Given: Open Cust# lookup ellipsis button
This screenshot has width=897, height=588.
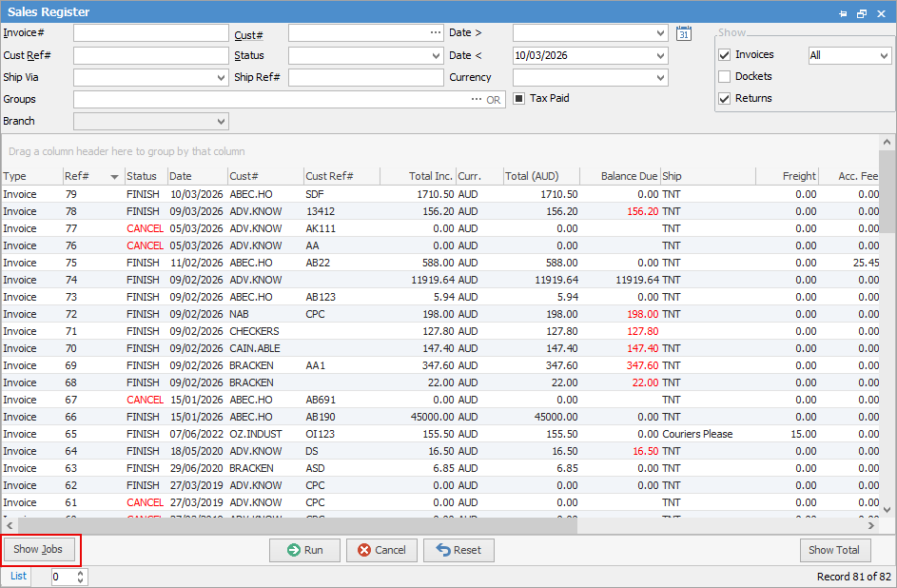Looking at the screenshot, I should click(x=436, y=32).
